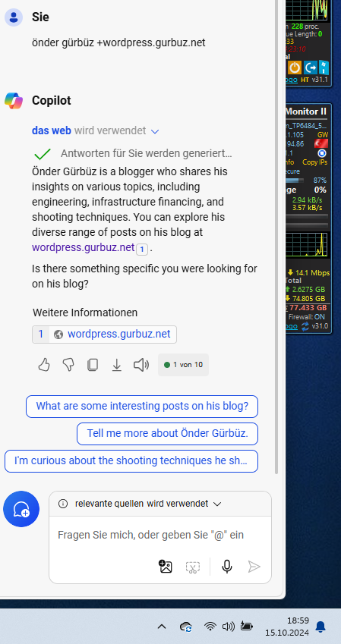Activate the microphone voice input
This screenshot has width=341, height=644.
tap(226, 567)
